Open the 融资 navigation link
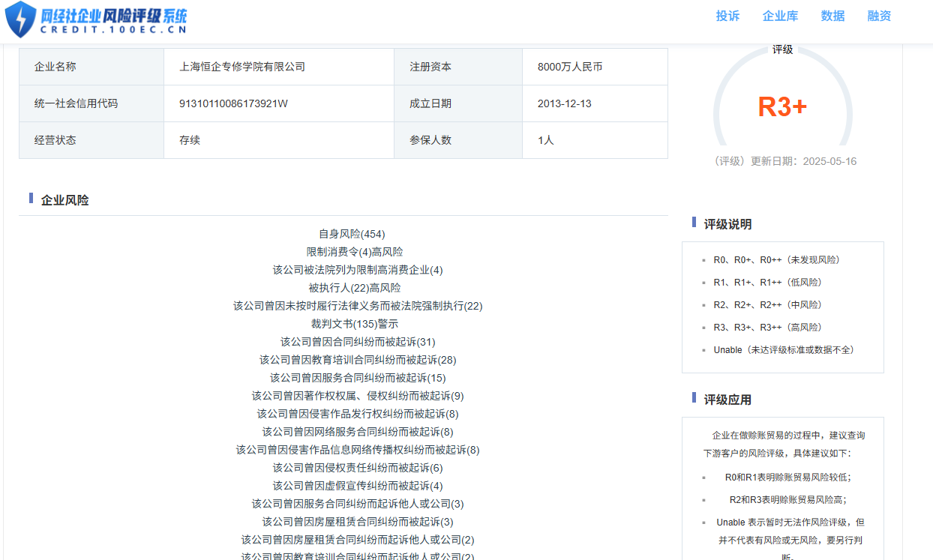This screenshot has width=933, height=560. click(879, 16)
